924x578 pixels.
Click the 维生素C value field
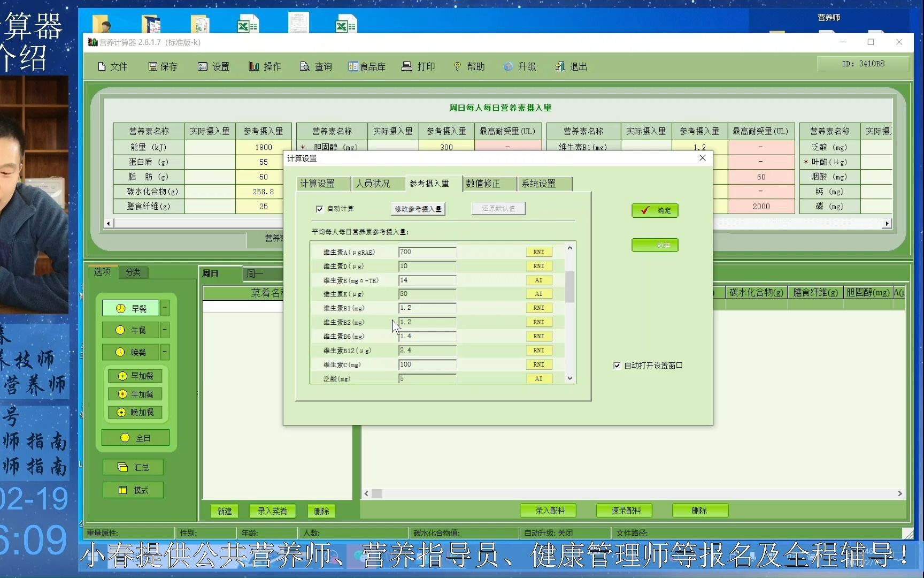(x=427, y=364)
